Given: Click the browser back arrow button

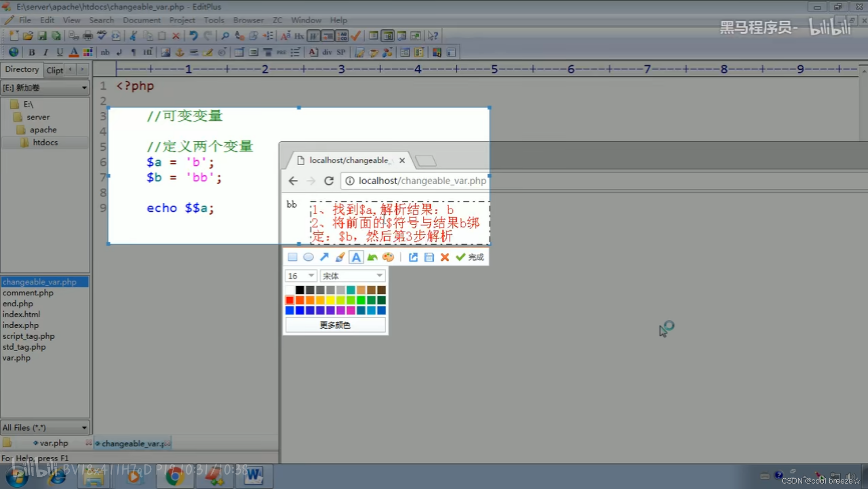Looking at the screenshot, I should (x=293, y=181).
